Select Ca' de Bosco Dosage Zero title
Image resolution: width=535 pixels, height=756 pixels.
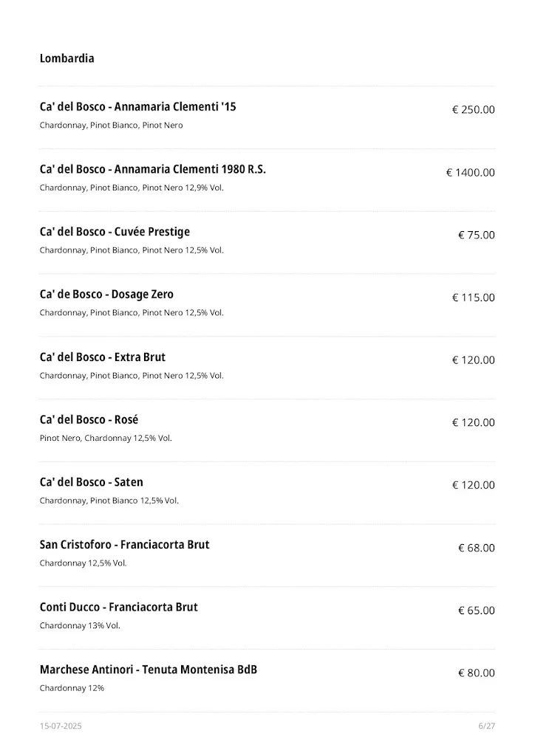coord(106,295)
